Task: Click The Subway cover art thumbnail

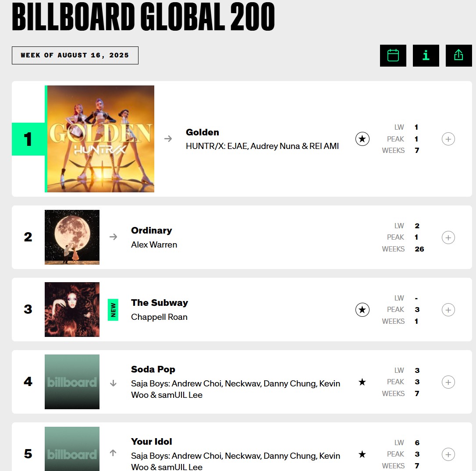Action: 72,309
